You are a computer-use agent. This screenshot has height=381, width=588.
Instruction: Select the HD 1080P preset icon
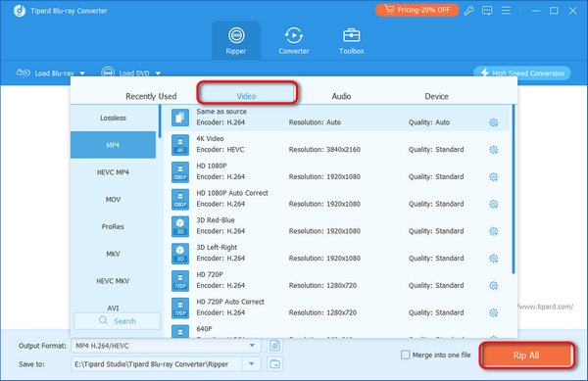[x=180, y=172]
